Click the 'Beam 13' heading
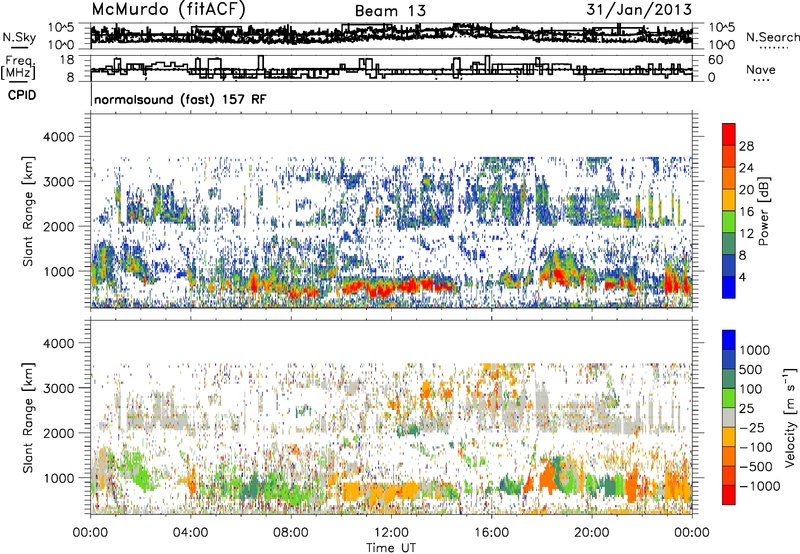800x554 pixels. (x=390, y=11)
